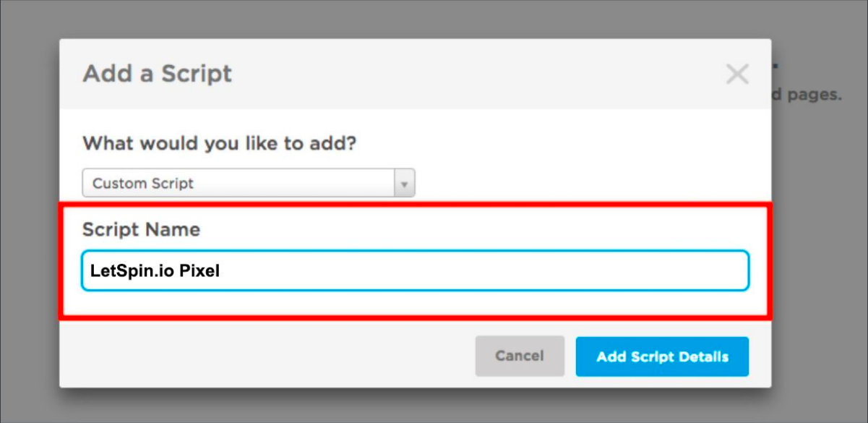Click the dropdown arrow beside Custom Script
The width and height of the screenshot is (868, 423).
(x=404, y=184)
